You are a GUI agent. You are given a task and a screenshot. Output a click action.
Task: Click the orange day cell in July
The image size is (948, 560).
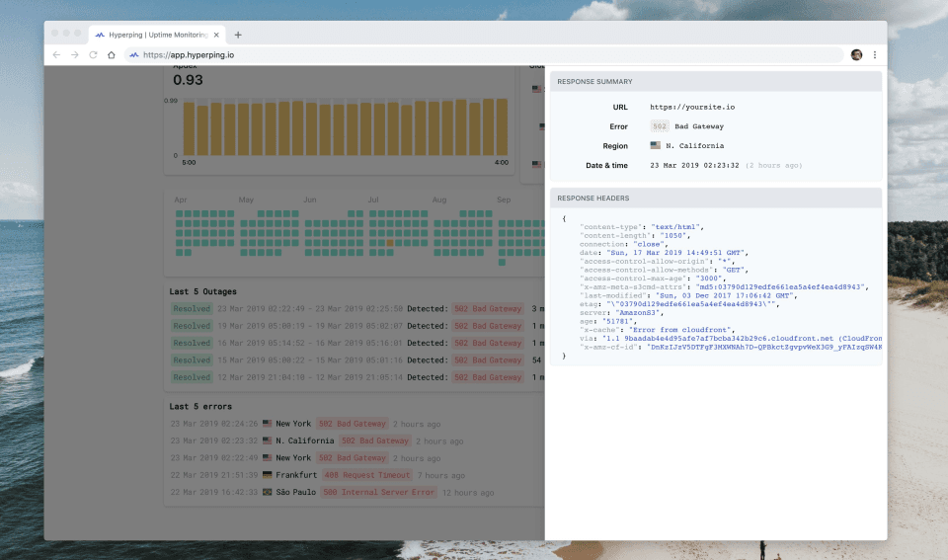point(390,243)
